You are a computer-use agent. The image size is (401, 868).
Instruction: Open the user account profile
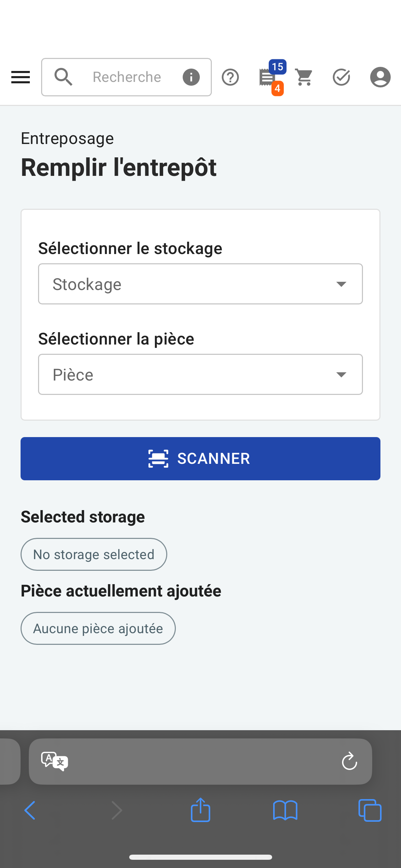pos(380,77)
